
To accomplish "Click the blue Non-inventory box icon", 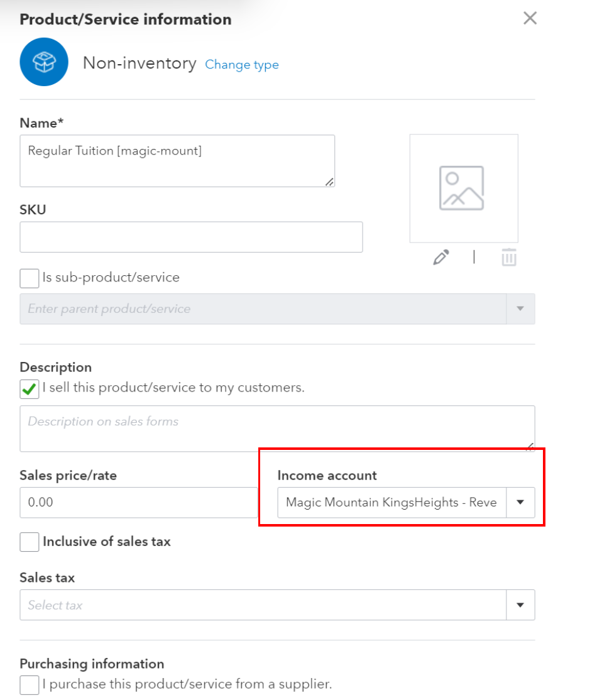I will [44, 62].
